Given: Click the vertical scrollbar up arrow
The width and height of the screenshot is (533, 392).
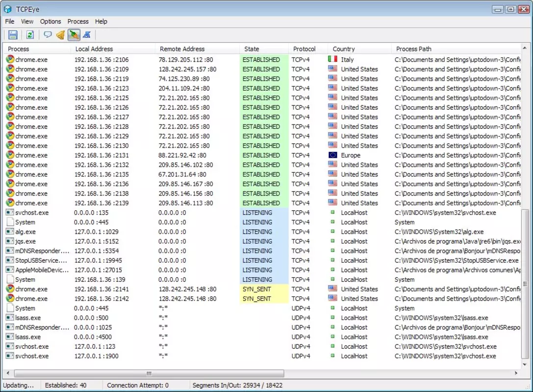Looking at the screenshot, I should point(525,48).
